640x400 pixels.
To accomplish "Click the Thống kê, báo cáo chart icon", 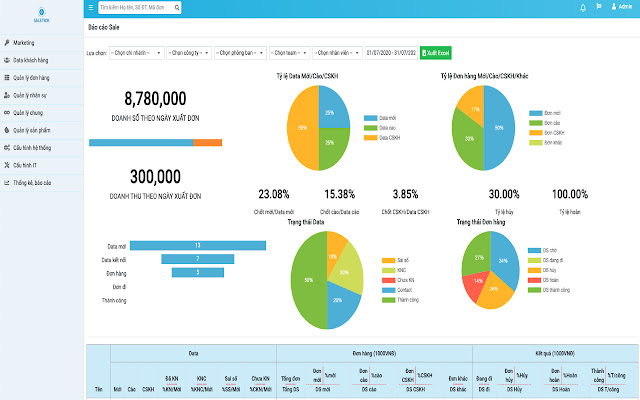I will [7, 183].
